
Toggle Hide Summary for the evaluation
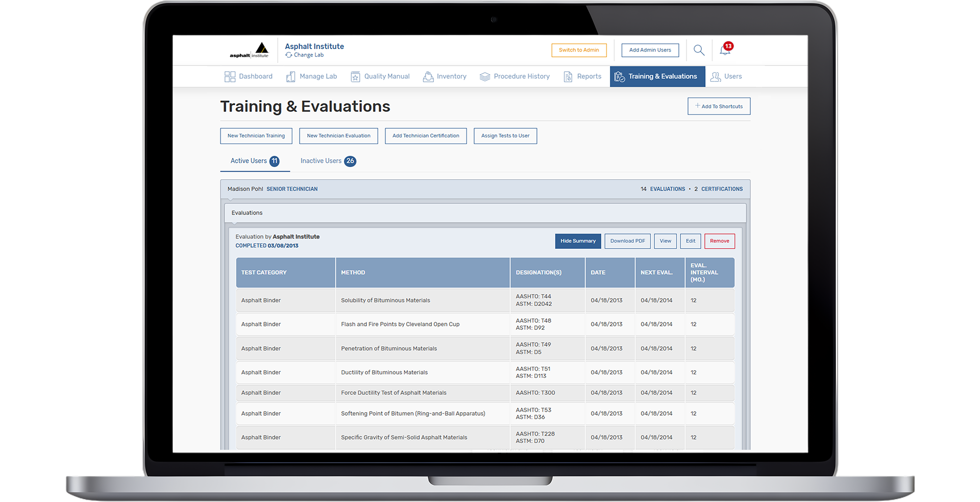click(578, 241)
